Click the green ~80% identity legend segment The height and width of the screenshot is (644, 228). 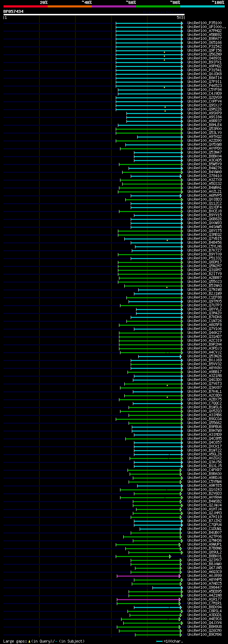[158, 6]
